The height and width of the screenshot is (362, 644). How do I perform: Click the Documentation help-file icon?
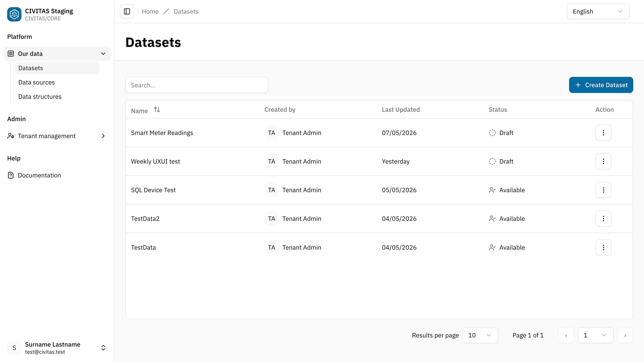coord(11,175)
